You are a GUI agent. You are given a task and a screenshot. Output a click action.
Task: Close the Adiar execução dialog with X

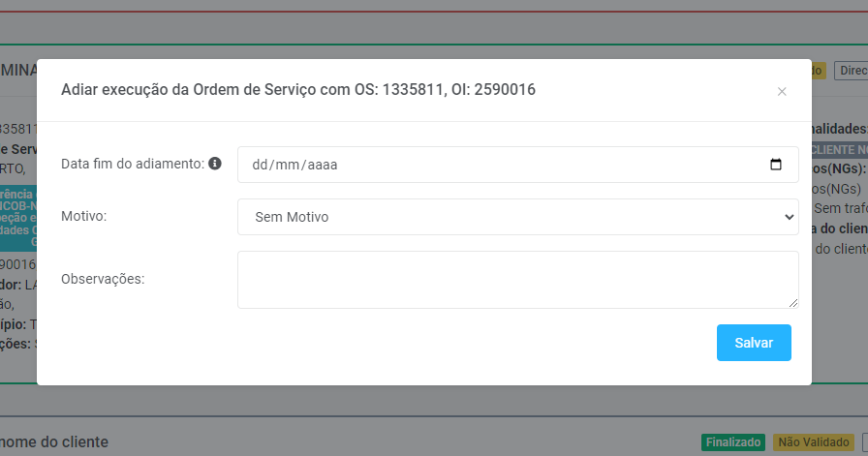[x=782, y=92]
